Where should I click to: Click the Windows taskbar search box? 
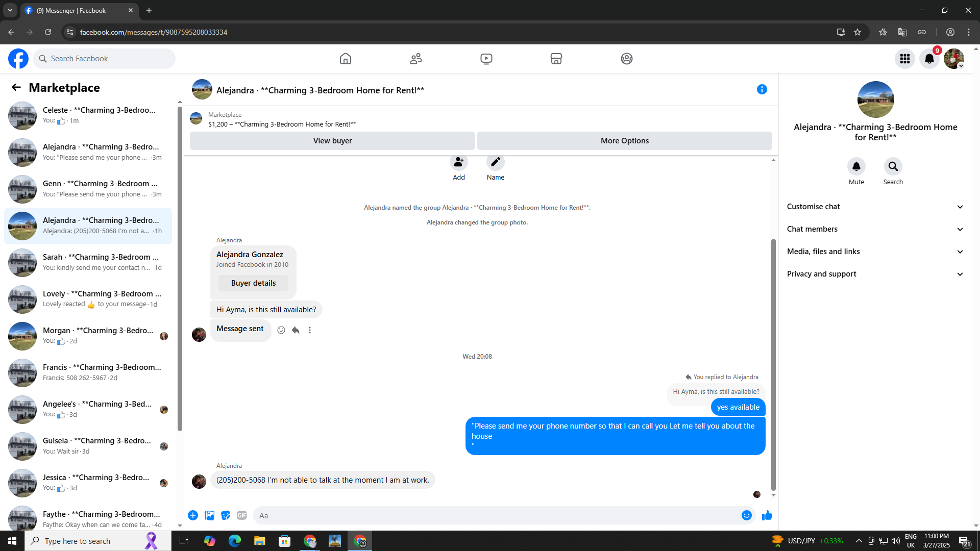coord(98,541)
